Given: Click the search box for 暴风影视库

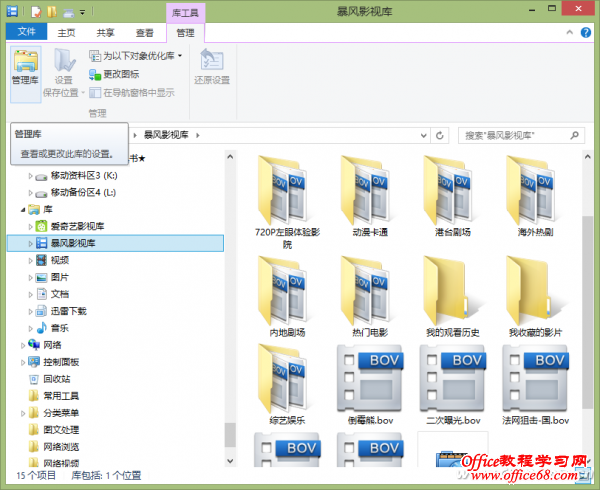Looking at the screenshot, I should (521, 135).
